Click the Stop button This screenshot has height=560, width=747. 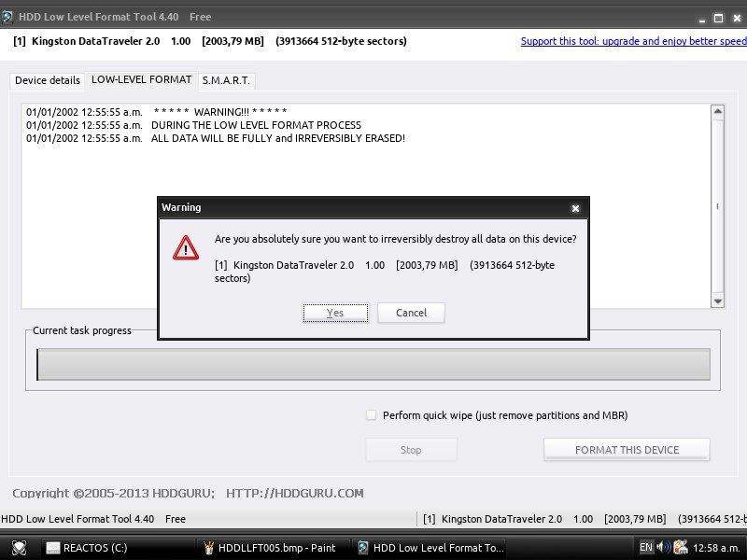411,450
